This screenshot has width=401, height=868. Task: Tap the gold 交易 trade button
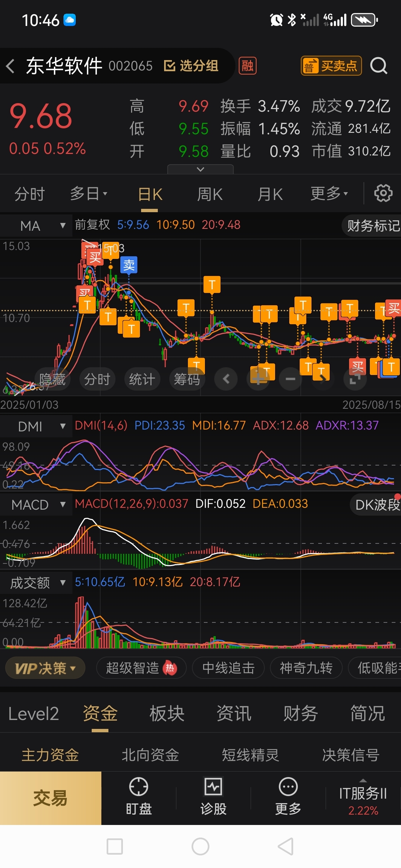(50, 798)
